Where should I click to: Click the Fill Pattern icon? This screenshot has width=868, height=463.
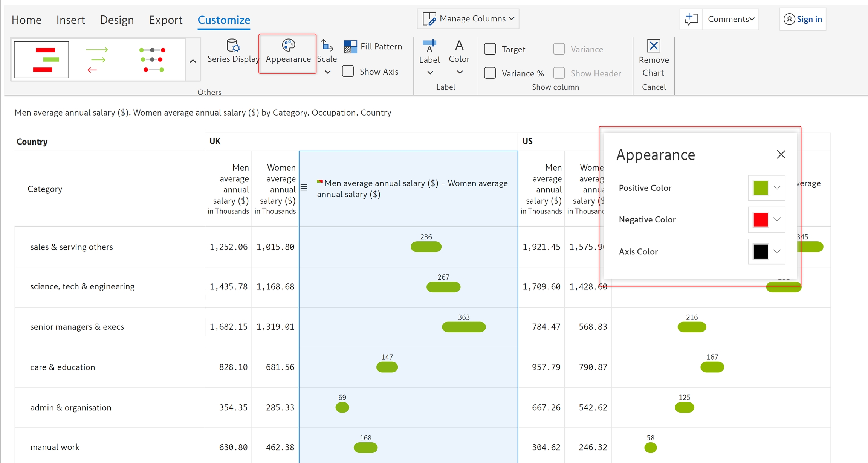[x=350, y=47]
